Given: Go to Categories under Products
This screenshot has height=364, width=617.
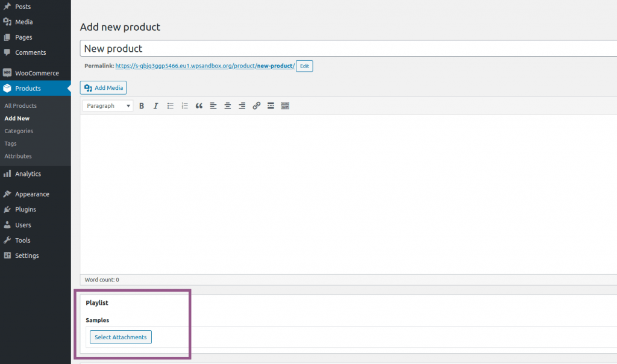Looking at the screenshot, I should (19, 131).
